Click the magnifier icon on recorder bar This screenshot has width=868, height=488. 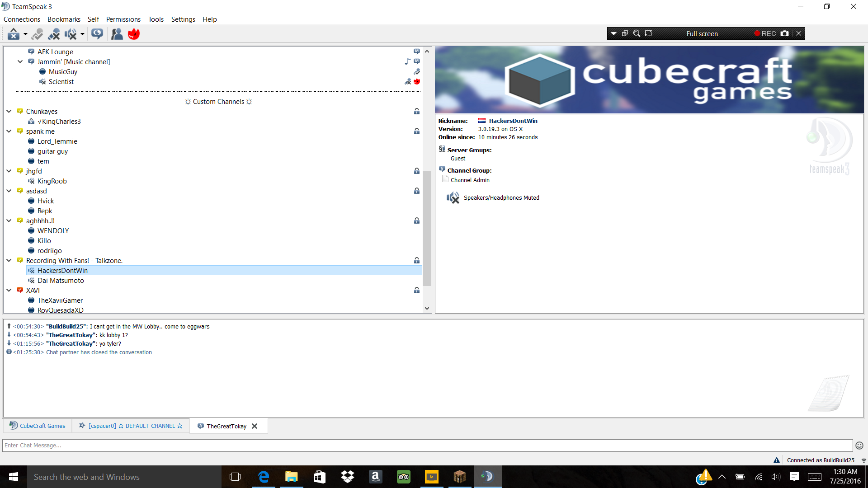(x=637, y=33)
